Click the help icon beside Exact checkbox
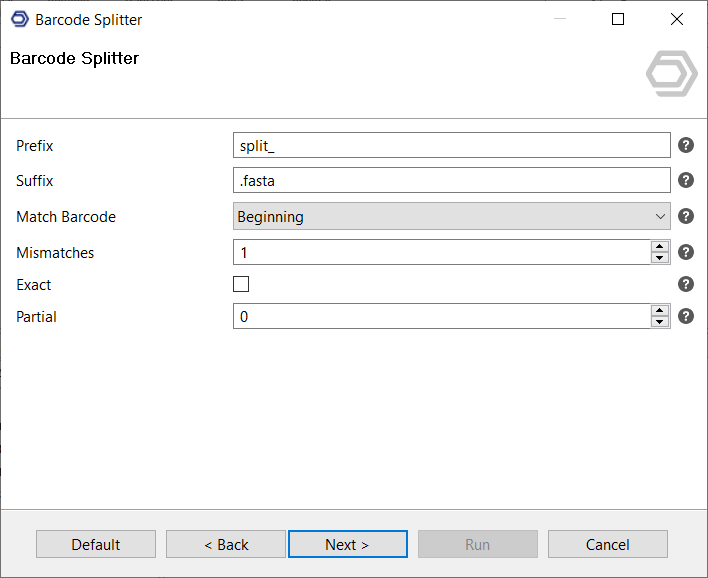The height and width of the screenshot is (578, 708). (686, 284)
